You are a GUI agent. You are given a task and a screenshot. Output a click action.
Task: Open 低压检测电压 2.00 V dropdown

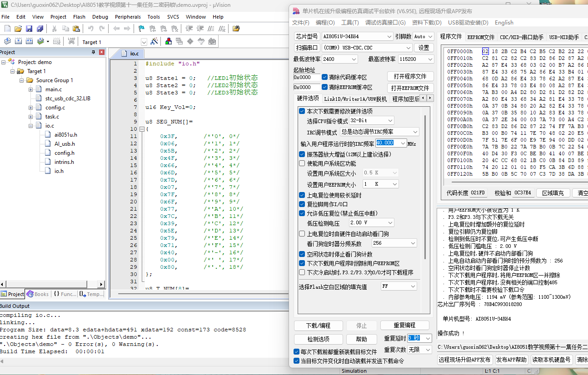[371, 223]
